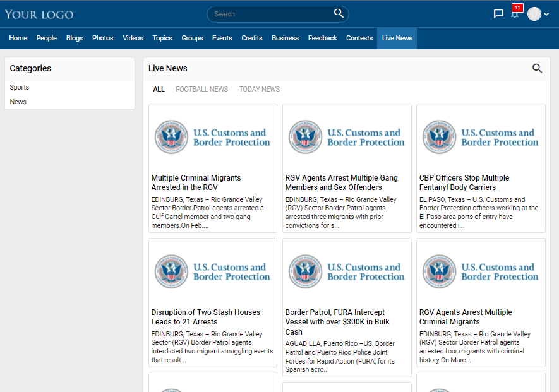Open the Credits menu item

pos(251,38)
